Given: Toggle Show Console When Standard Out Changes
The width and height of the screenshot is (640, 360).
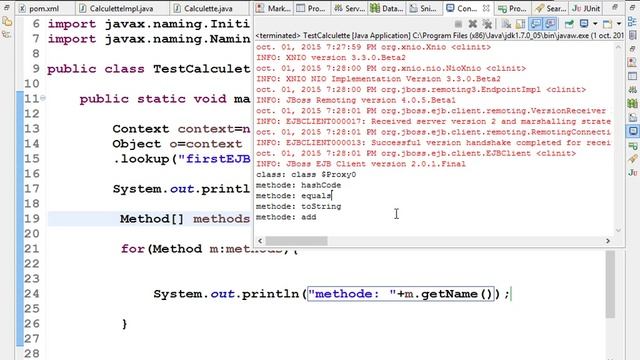Looking at the screenshot, I should pos(536,23).
